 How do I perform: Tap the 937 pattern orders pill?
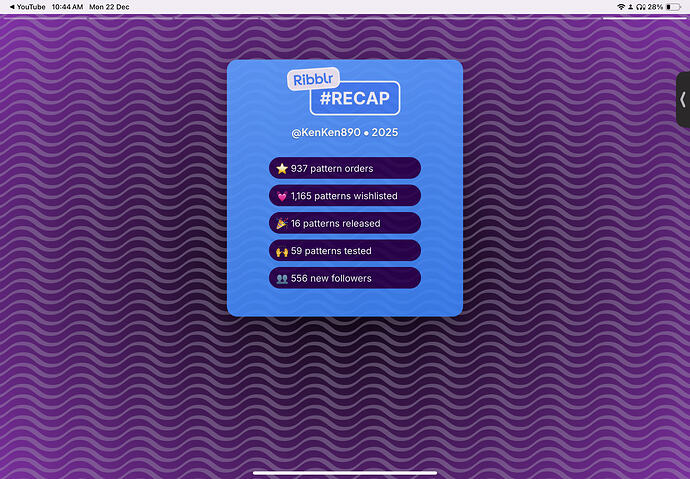(345, 168)
